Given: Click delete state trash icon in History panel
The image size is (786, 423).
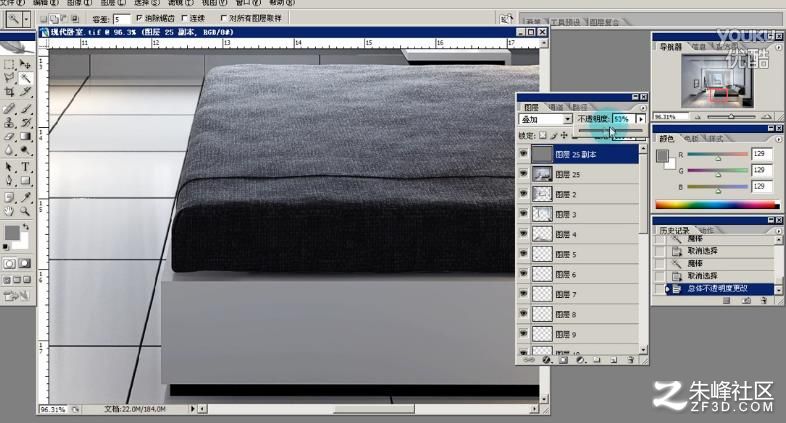Looking at the screenshot, I should (x=763, y=301).
